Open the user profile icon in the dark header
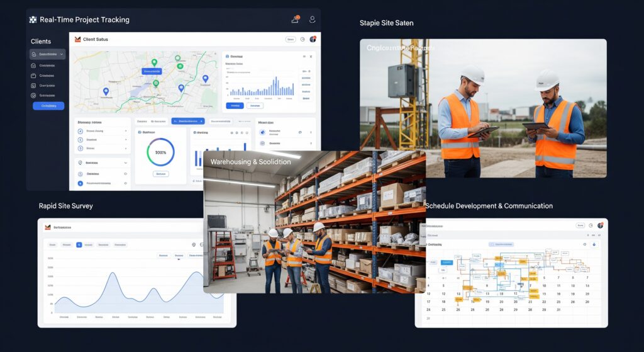 point(312,20)
